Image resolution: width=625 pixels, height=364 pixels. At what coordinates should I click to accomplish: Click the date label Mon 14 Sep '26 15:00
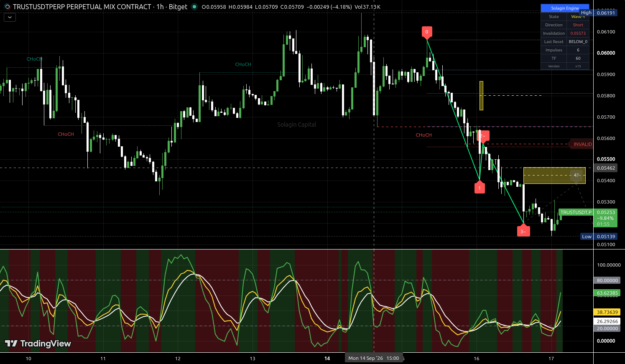(373, 358)
